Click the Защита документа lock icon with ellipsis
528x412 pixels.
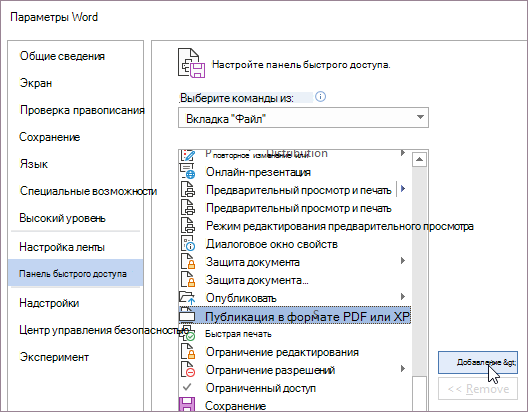[188, 280]
